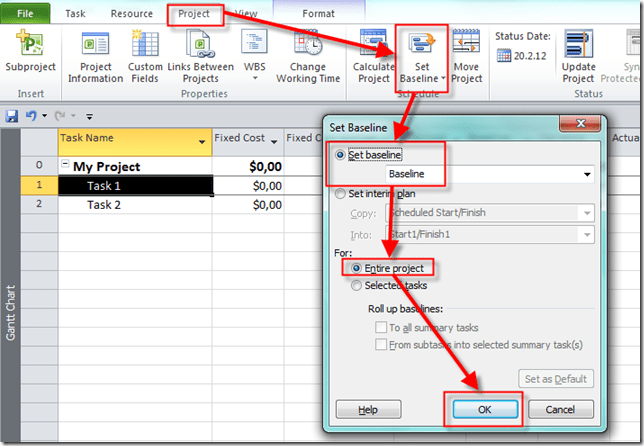Select the Entire project option
Viewport: 644px width, 446px height.
click(355, 268)
